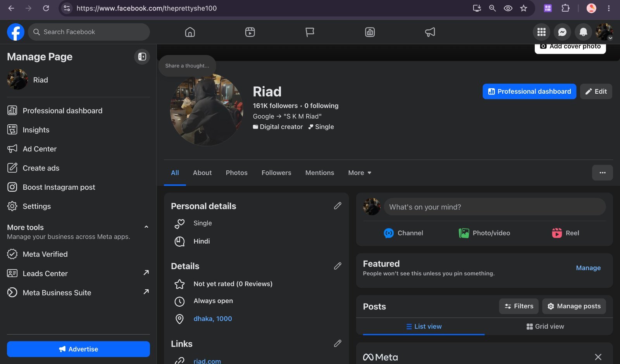Switch to the About tab
620x364 pixels.
[x=202, y=173]
